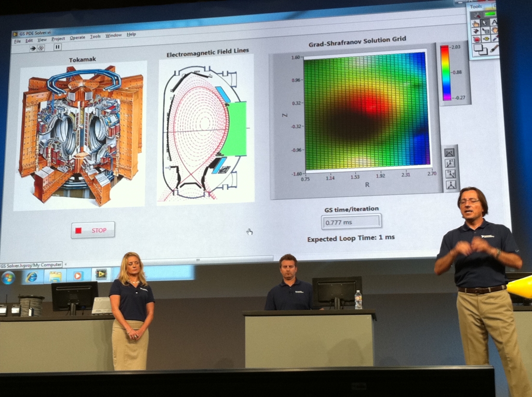The image size is (532, 397).
Task: Click the GS time/iteration value field
Action: (x=351, y=222)
